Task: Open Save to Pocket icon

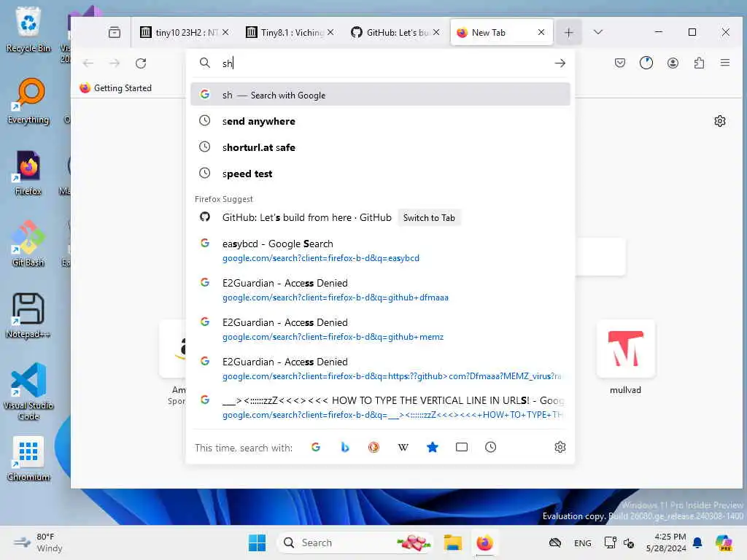Action: click(620, 63)
